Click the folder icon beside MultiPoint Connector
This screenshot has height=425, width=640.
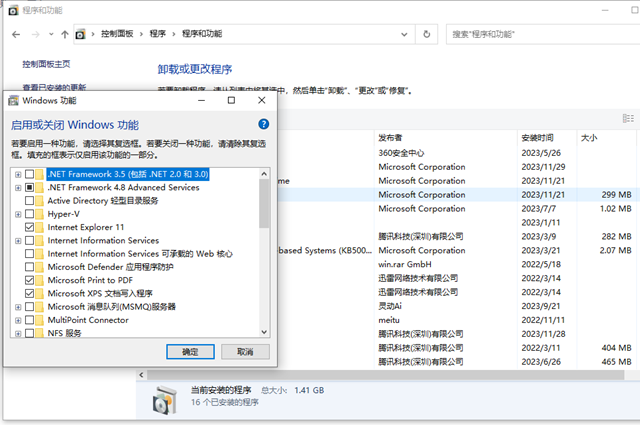click(40, 320)
